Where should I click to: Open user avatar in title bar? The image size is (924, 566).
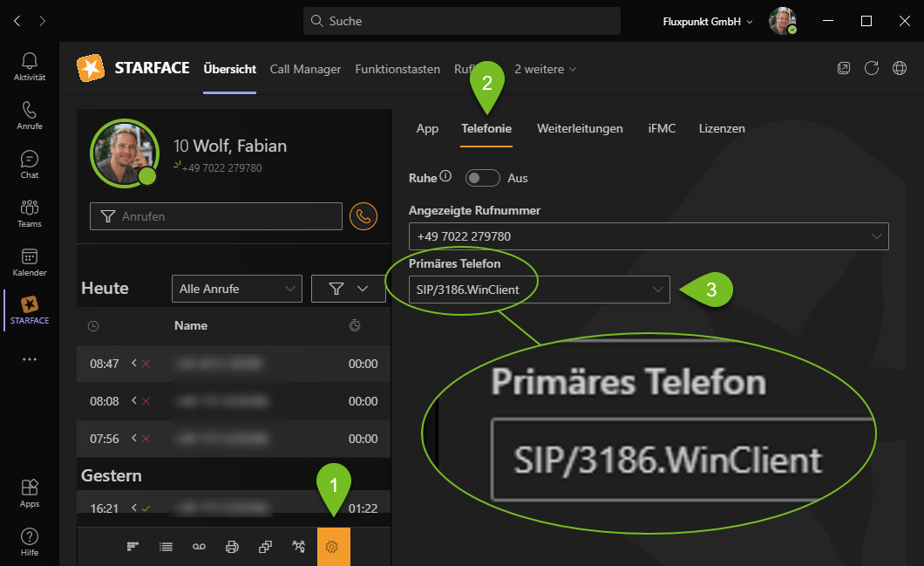pos(783,21)
